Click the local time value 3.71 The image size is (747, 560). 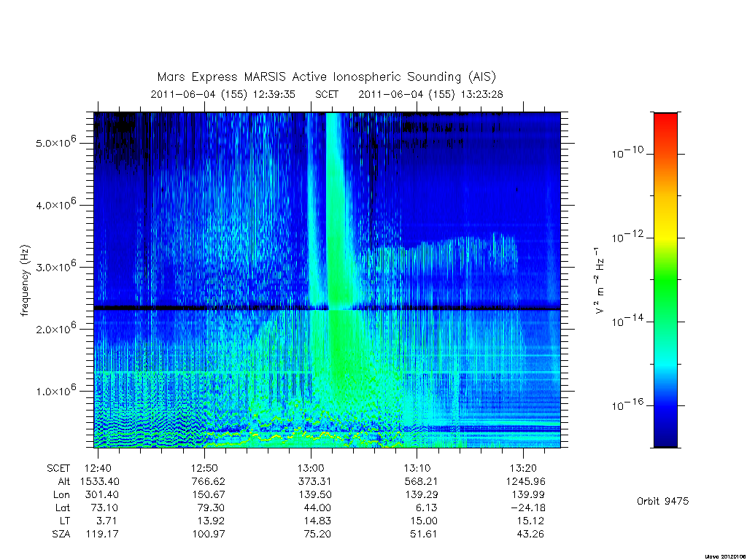106,521
